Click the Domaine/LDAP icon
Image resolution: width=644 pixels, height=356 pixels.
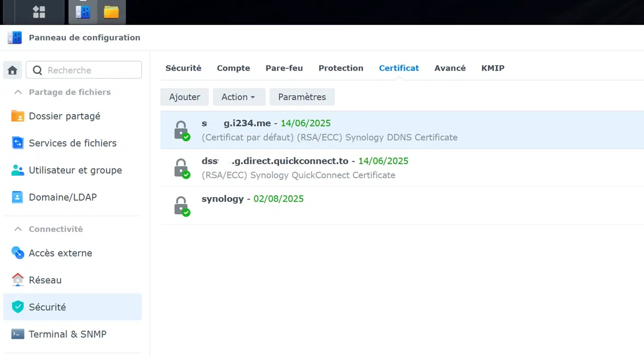(17, 197)
